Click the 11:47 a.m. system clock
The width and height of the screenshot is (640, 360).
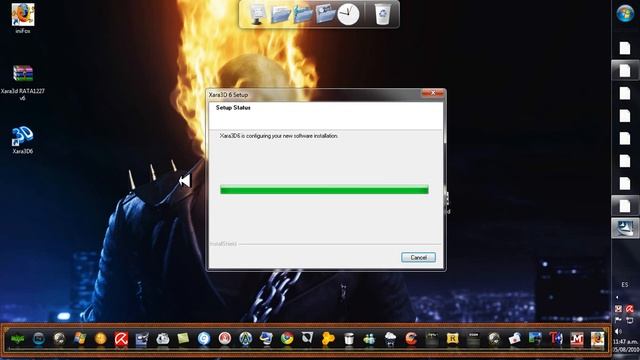coord(626,341)
